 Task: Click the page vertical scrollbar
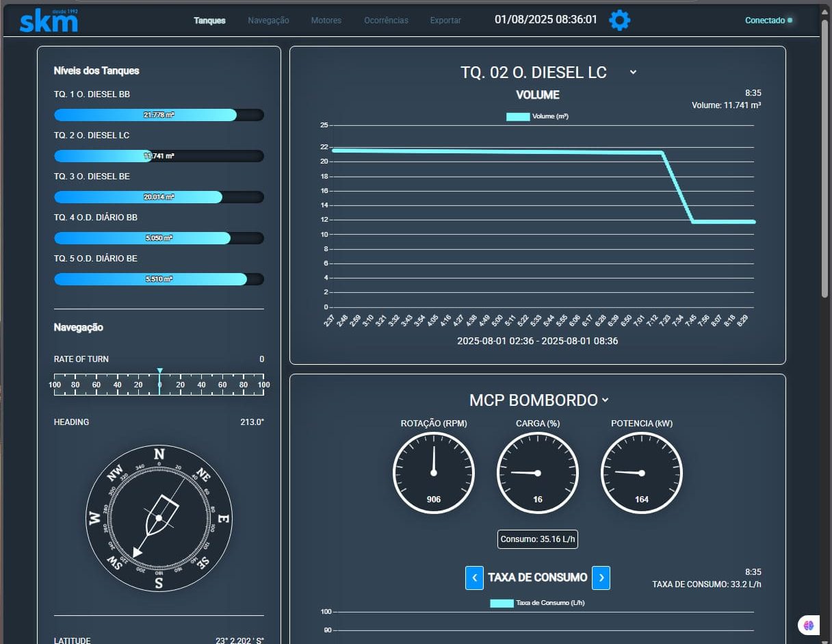pos(824,157)
